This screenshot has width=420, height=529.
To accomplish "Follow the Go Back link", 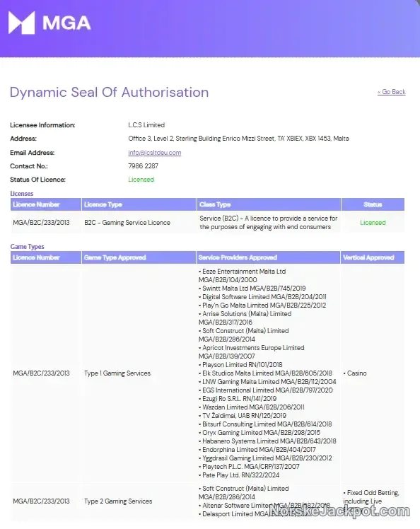I will click(x=391, y=92).
